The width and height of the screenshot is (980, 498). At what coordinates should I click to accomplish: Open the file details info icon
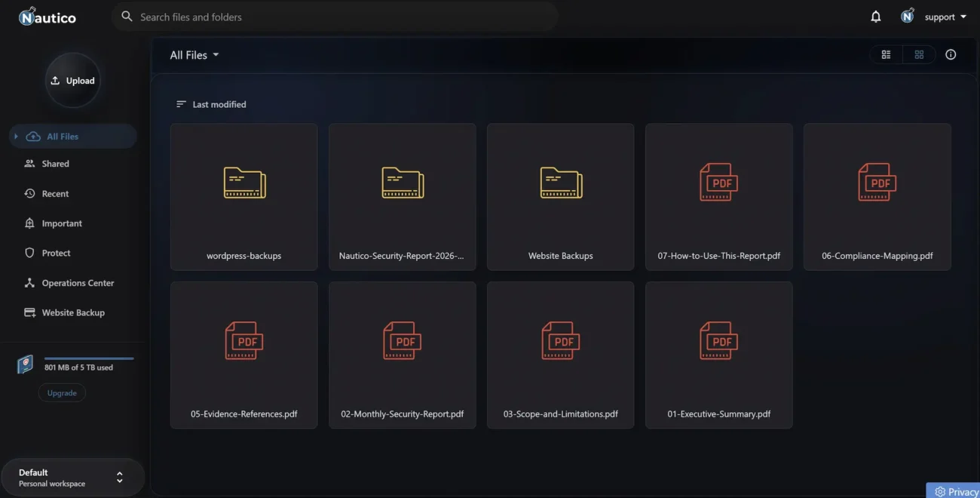(x=950, y=54)
